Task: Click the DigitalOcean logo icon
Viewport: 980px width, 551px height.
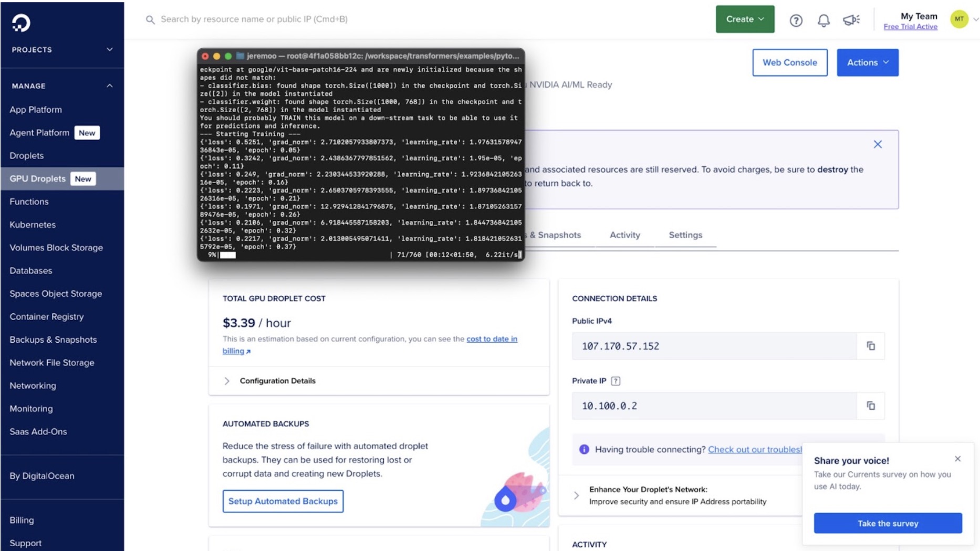Action: (x=21, y=23)
